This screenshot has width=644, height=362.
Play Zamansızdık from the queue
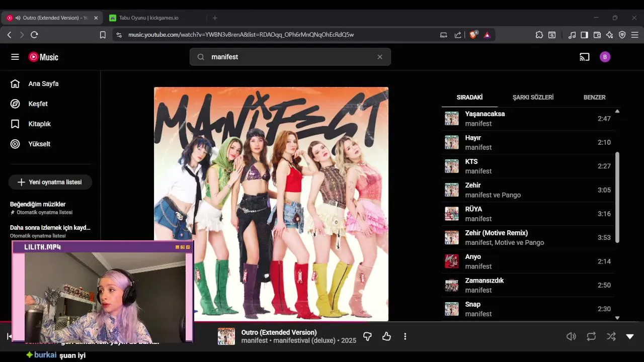(527, 285)
